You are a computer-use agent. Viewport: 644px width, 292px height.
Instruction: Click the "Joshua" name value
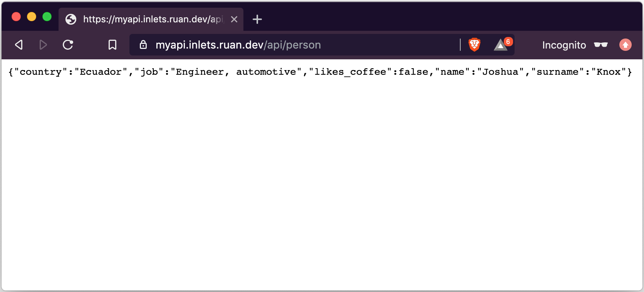pos(500,72)
